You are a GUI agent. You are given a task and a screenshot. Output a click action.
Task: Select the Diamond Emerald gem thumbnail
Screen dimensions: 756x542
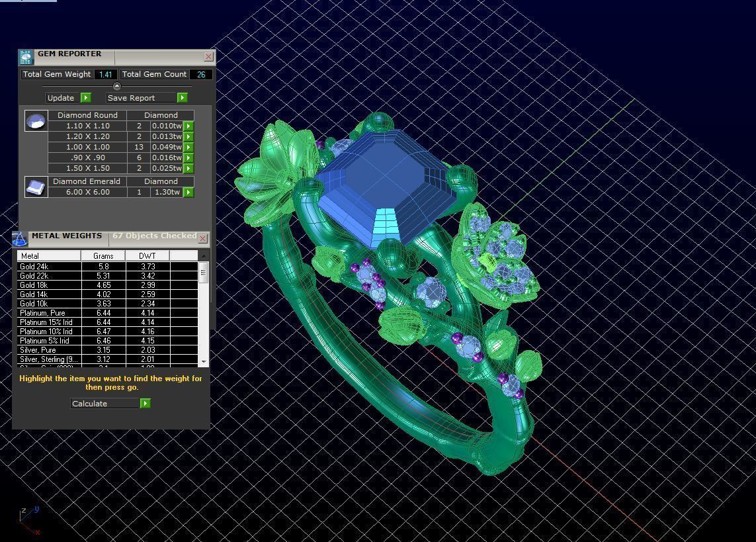click(36, 187)
